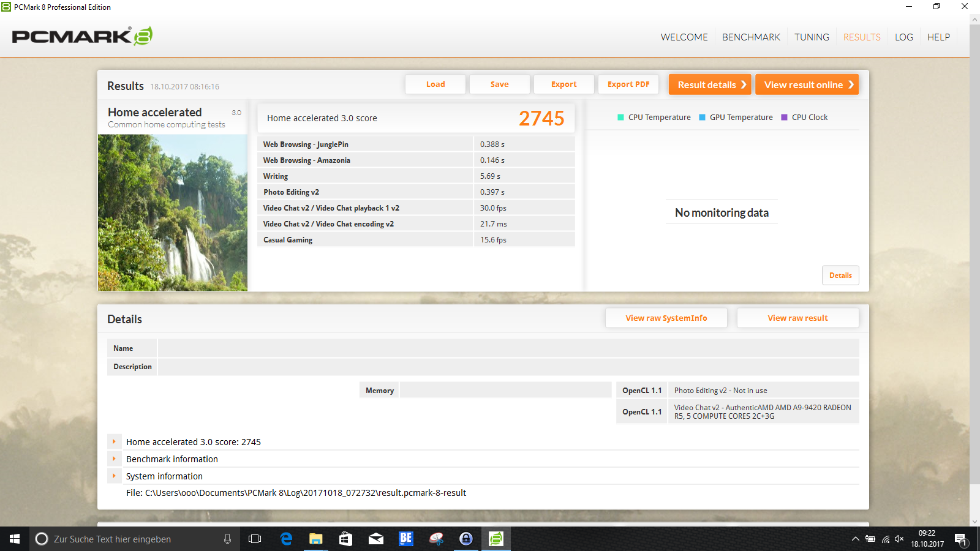The image size is (980, 551).
Task: Click the Name field in Details
Action: [508, 348]
